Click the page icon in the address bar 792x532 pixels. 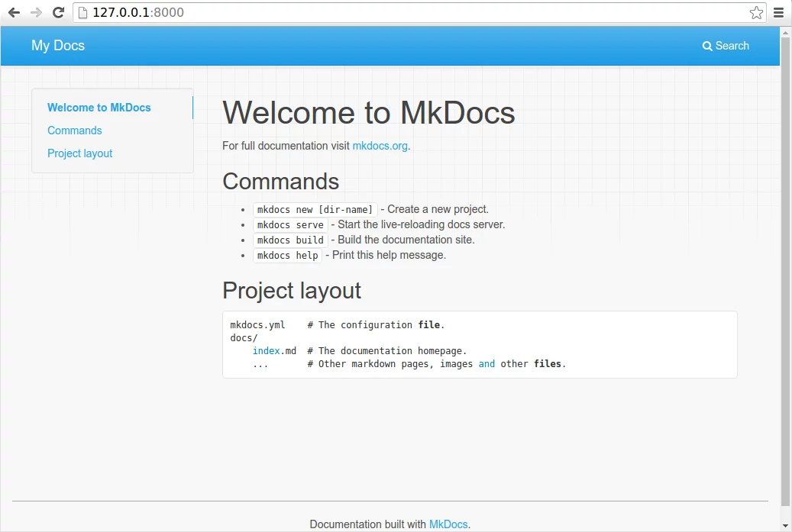[82, 12]
